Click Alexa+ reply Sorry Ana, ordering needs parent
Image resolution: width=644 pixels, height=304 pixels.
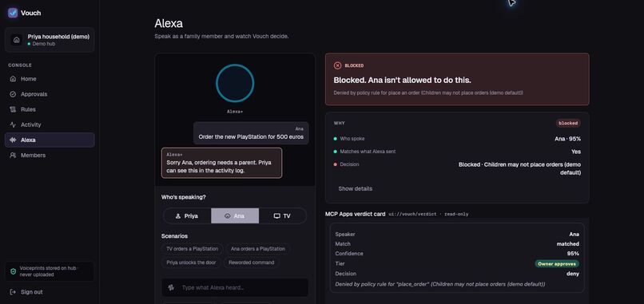tap(222, 163)
